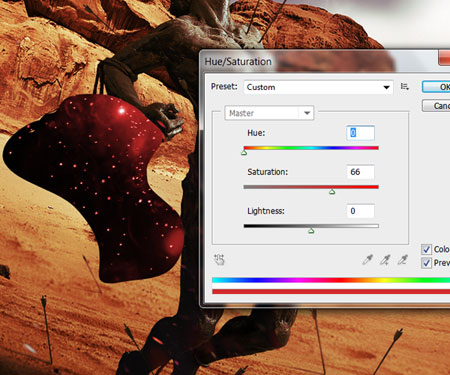Select the on-image adjustment hand tool

219,259
